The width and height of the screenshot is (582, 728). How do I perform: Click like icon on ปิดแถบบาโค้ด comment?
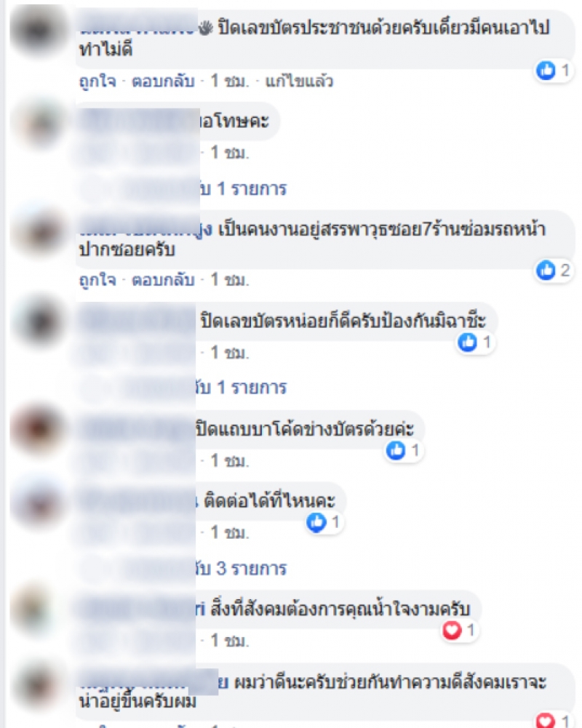396,450
